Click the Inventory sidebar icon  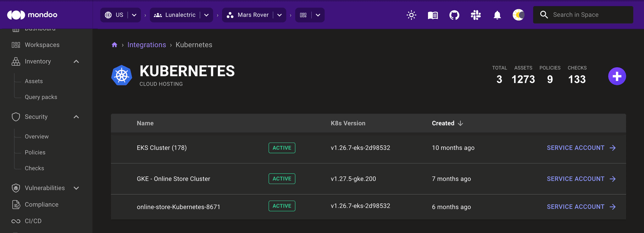pos(16,62)
